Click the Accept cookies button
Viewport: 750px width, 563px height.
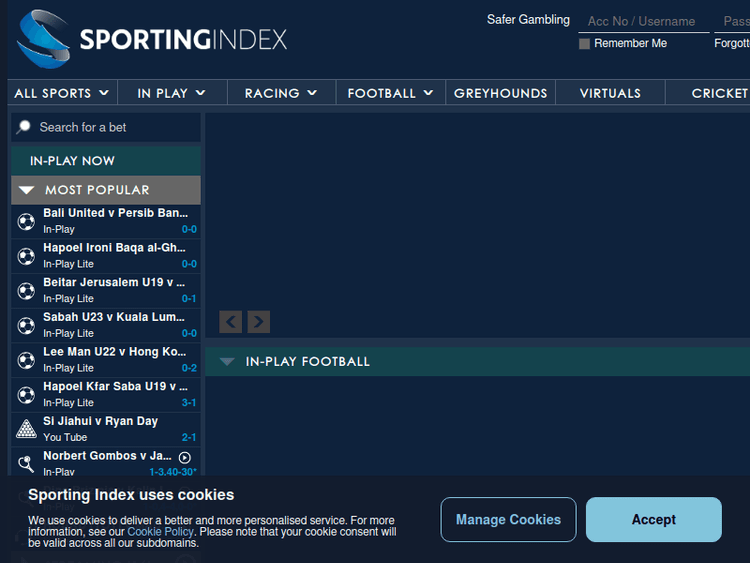point(653,519)
